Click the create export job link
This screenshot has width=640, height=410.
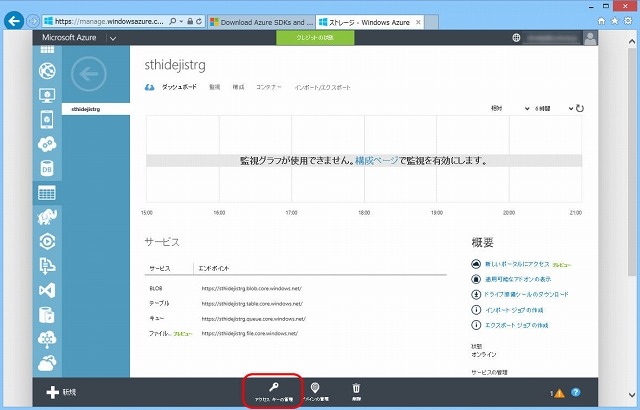(x=517, y=325)
